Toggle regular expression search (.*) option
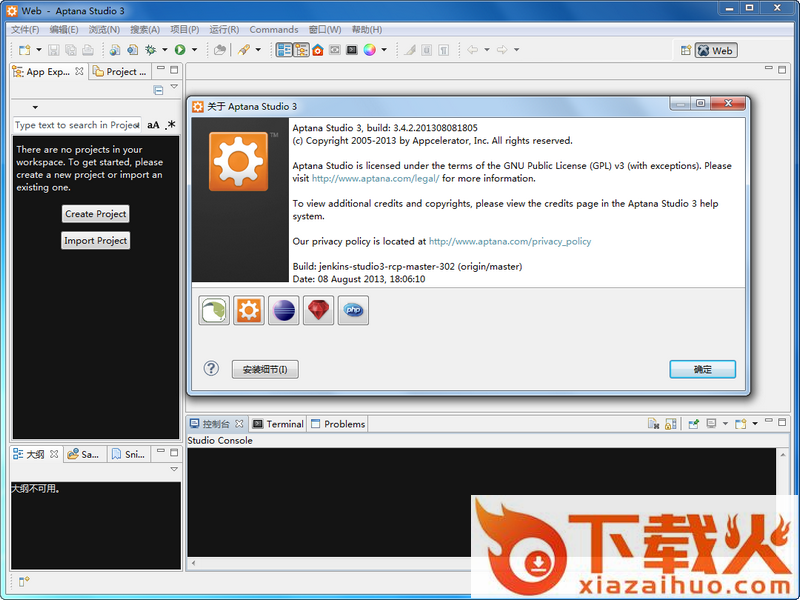The image size is (800, 600). [170, 125]
